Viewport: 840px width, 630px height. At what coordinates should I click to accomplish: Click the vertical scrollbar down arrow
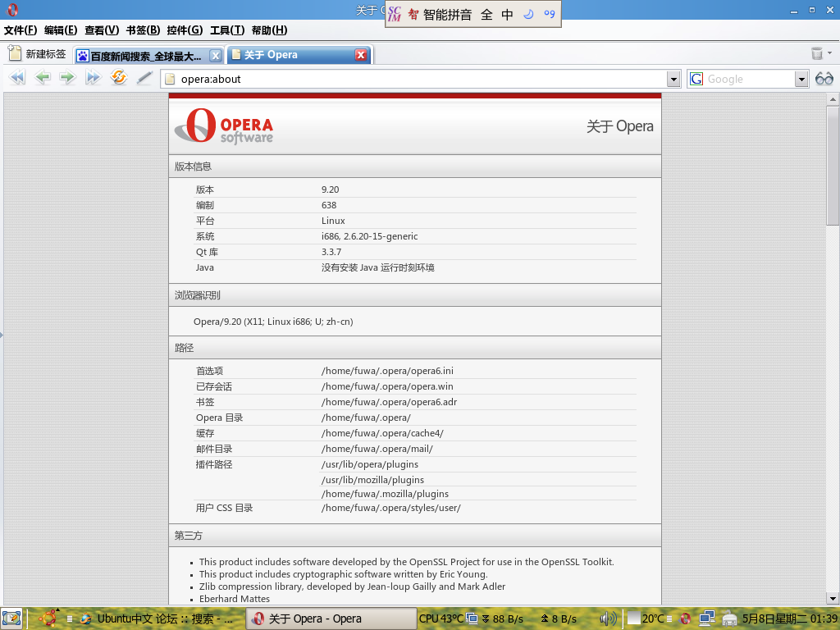pos(833,598)
